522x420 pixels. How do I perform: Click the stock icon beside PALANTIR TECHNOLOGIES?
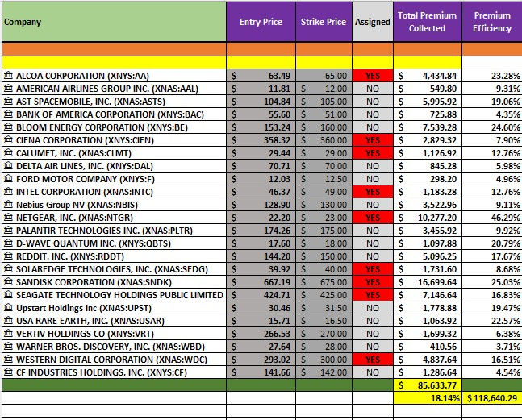click(x=8, y=230)
